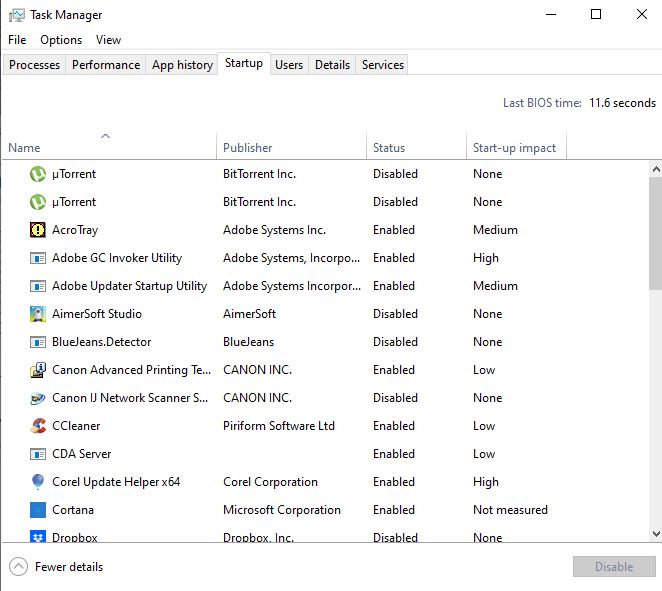
Task: Click the BlueJeans.Detector icon
Action: pos(38,342)
